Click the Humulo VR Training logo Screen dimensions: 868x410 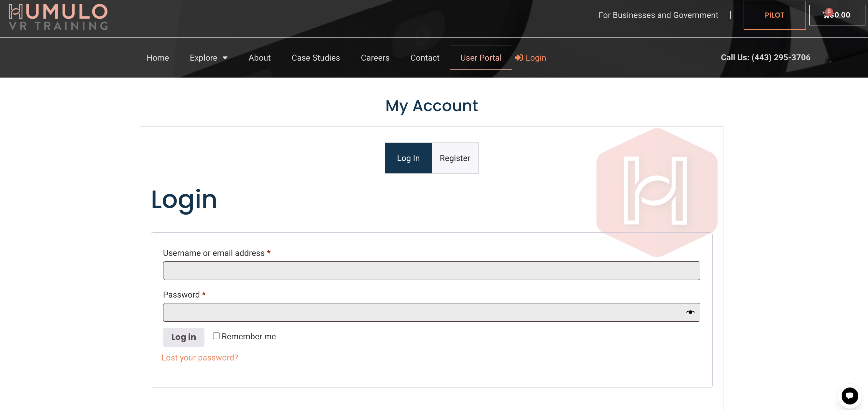click(58, 17)
